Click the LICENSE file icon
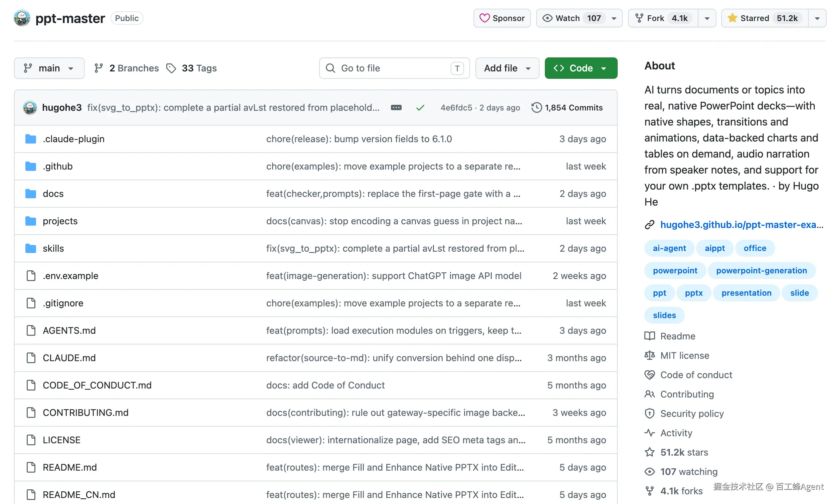Image resolution: width=836 pixels, height=504 pixels. 31,440
